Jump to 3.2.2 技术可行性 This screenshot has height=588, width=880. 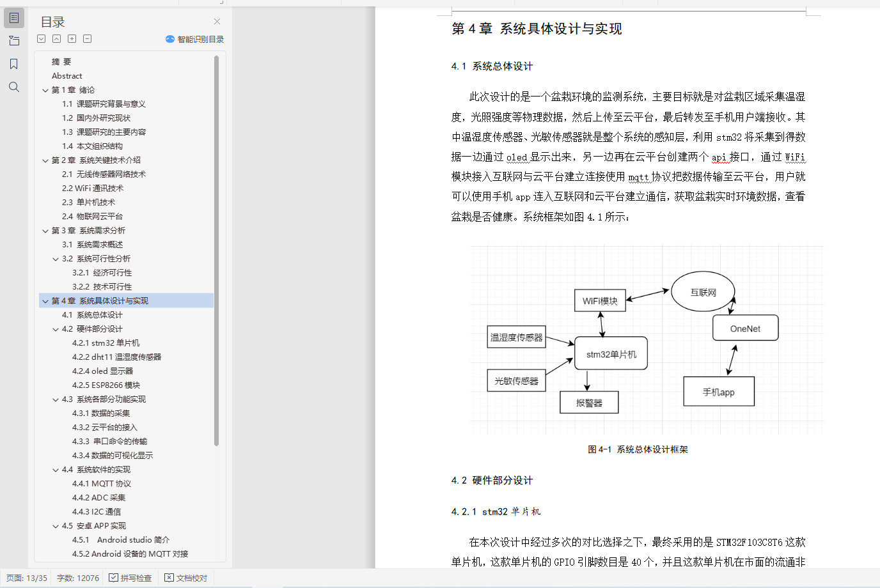click(x=102, y=287)
